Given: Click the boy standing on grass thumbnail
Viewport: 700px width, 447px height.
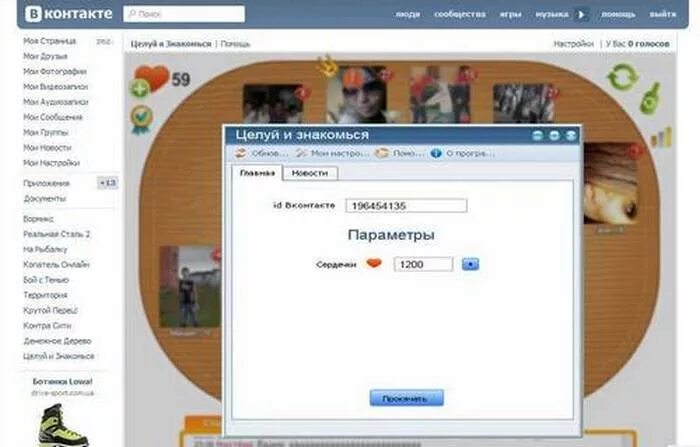Looking at the screenshot, I should 190,286.
